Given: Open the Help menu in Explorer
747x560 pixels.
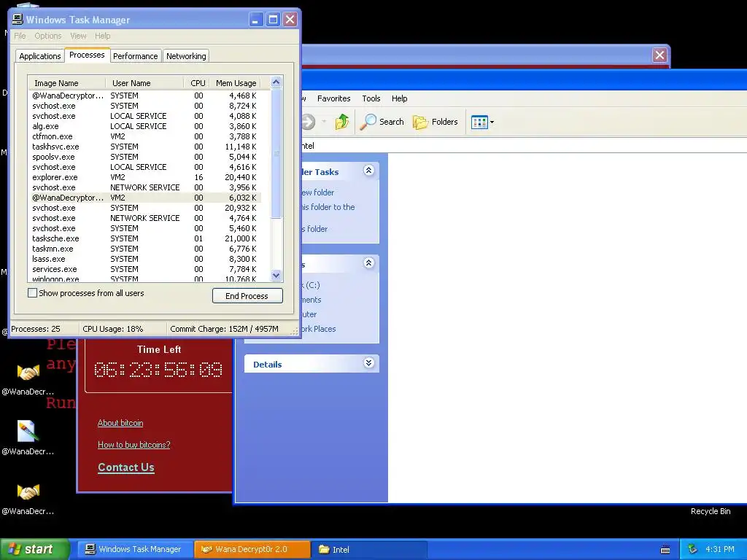Looking at the screenshot, I should [x=399, y=98].
